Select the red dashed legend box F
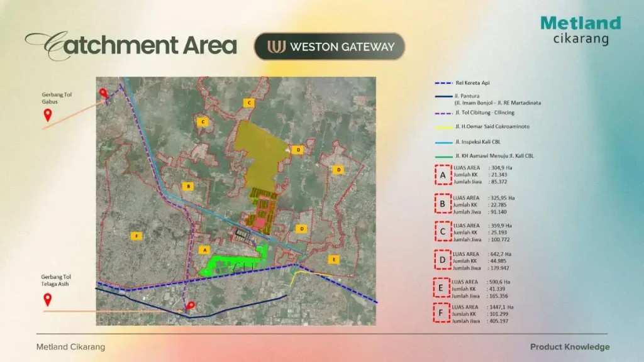The height and width of the screenshot is (362, 644). point(443,314)
